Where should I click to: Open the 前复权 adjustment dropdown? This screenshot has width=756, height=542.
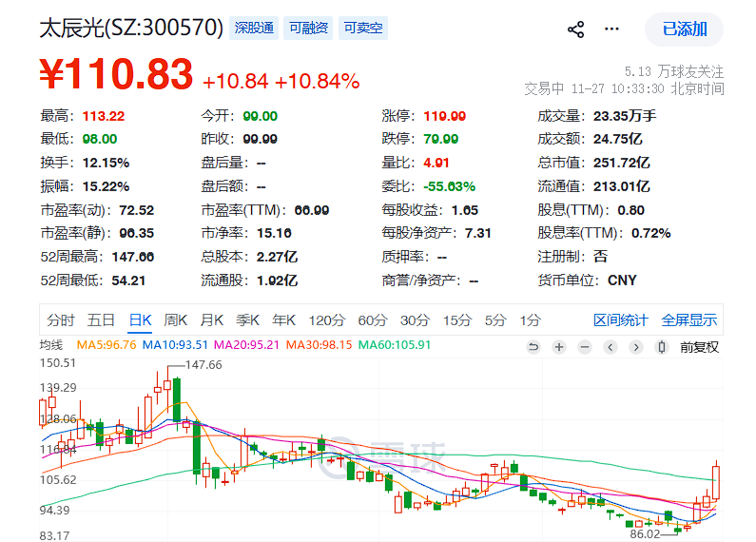699,347
